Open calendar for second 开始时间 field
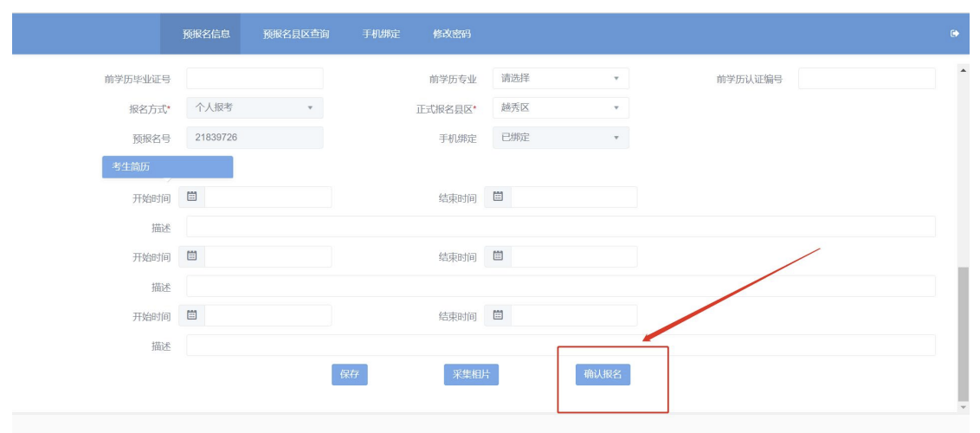This screenshot has width=980, height=433. click(192, 256)
